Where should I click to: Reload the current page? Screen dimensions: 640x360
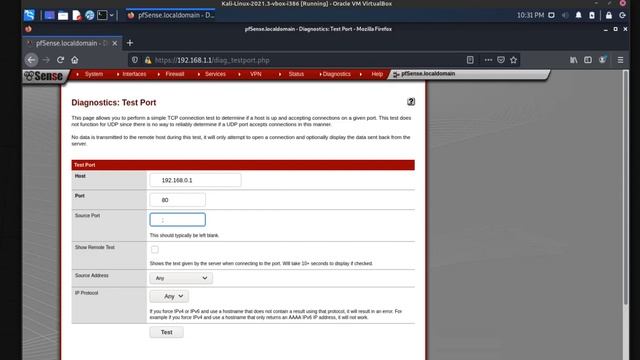pos(60,60)
